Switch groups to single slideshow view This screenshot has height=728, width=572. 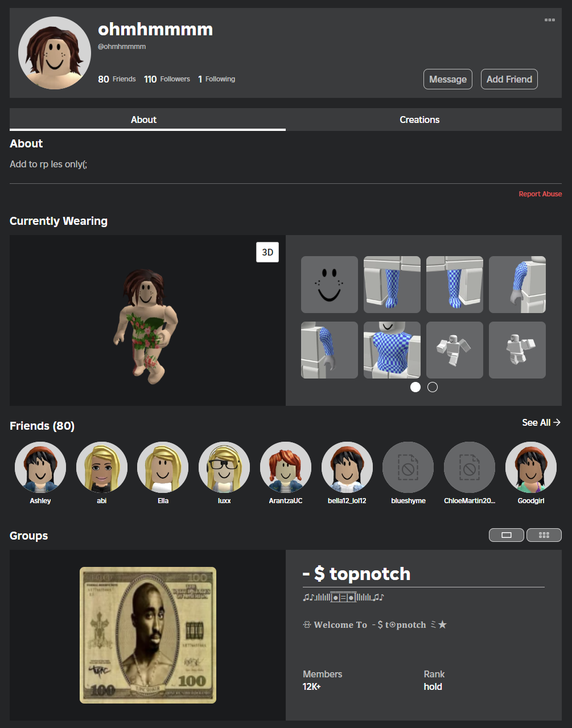point(506,535)
